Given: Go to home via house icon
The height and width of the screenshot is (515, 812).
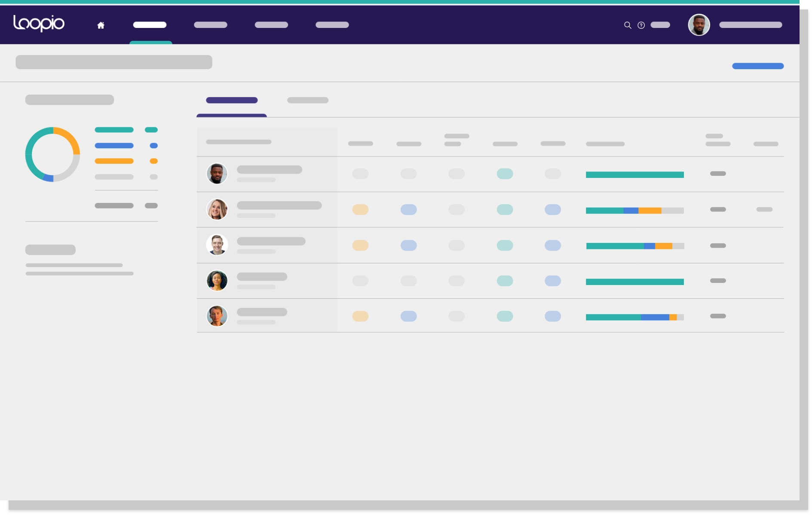Looking at the screenshot, I should pos(101,25).
